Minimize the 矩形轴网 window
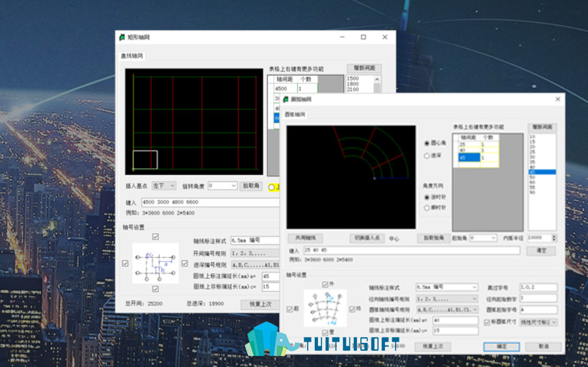 pyautogui.click(x=342, y=37)
